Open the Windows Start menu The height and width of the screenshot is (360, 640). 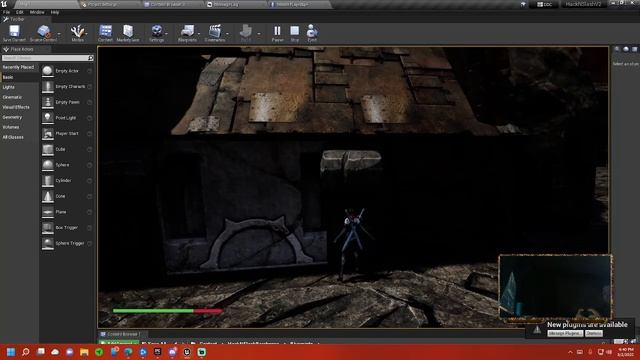tap(11, 352)
